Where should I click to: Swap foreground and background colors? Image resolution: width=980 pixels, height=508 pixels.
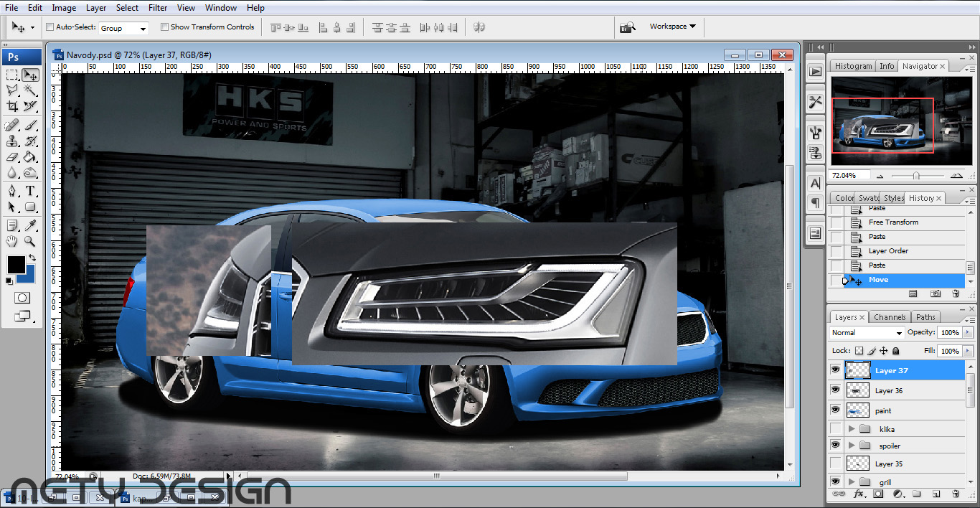(32, 258)
